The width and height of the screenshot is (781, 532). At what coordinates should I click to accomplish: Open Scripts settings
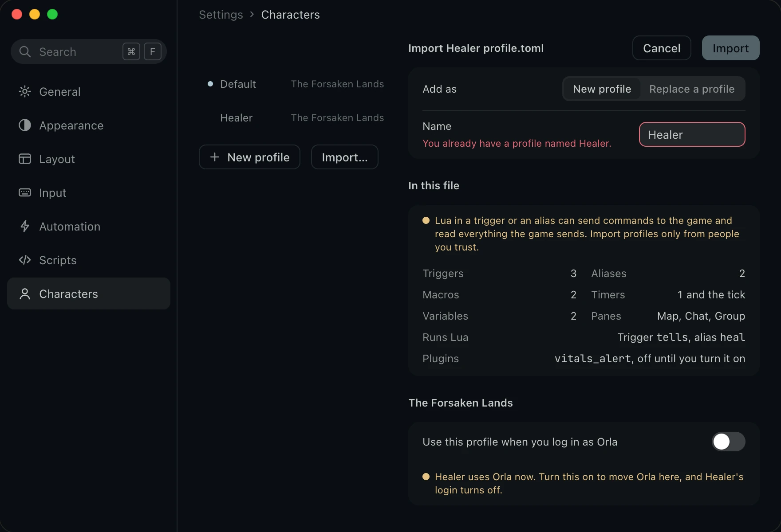point(89,260)
